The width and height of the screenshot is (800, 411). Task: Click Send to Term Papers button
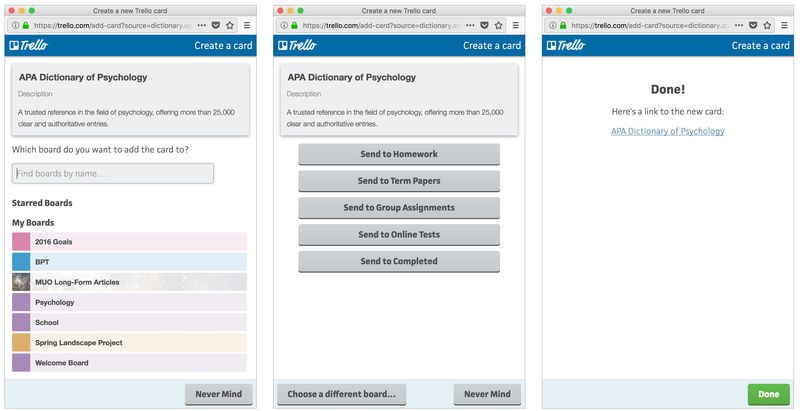coord(399,181)
